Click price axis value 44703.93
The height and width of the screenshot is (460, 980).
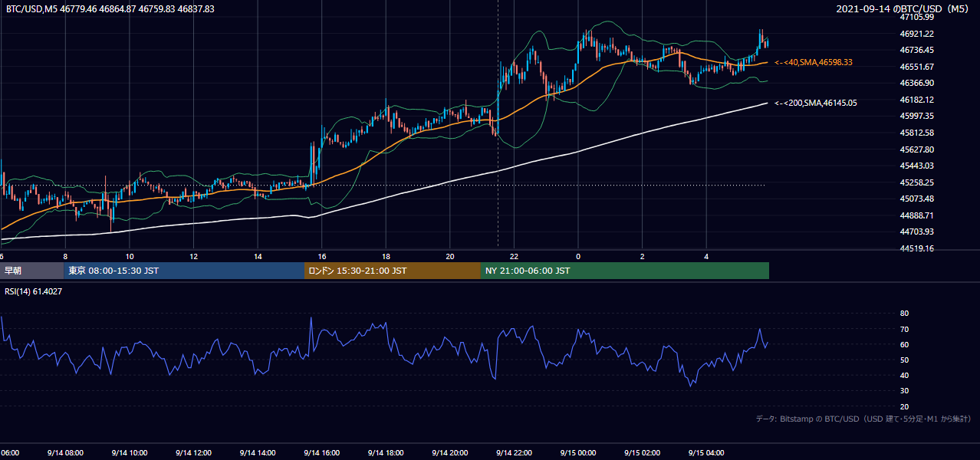(x=916, y=232)
